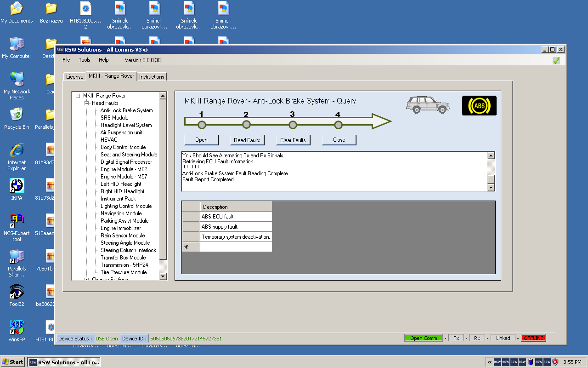This screenshot has height=368, width=588.
Task: Toggle the Open Comm status indicator
Action: (x=423, y=338)
